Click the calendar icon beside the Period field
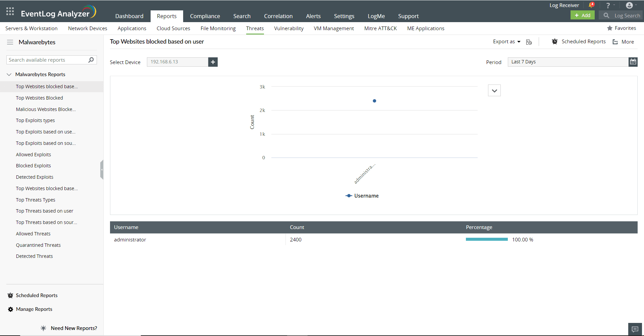 (633, 62)
